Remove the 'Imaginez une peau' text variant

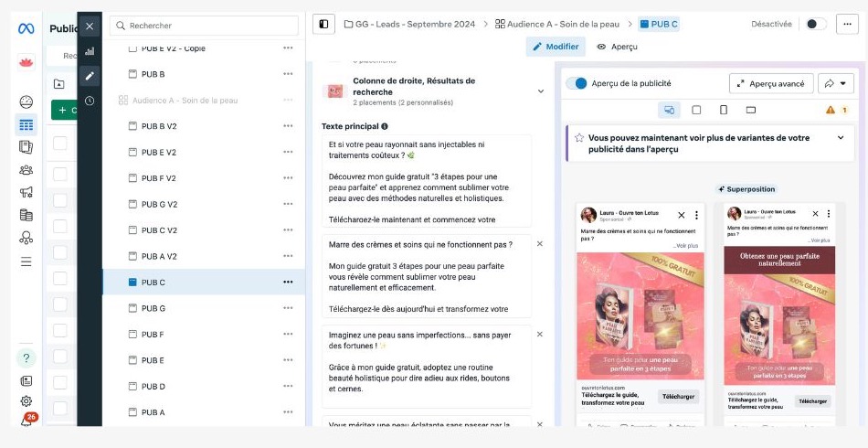coord(540,334)
